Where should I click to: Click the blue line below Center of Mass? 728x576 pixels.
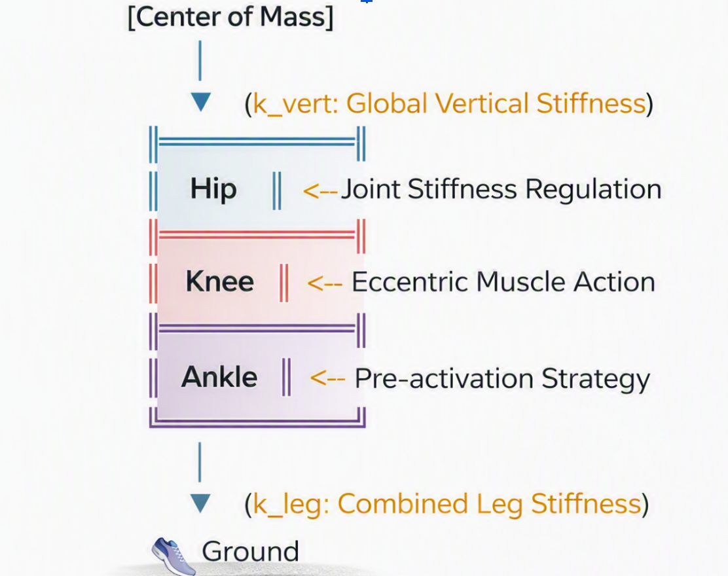click(x=200, y=60)
